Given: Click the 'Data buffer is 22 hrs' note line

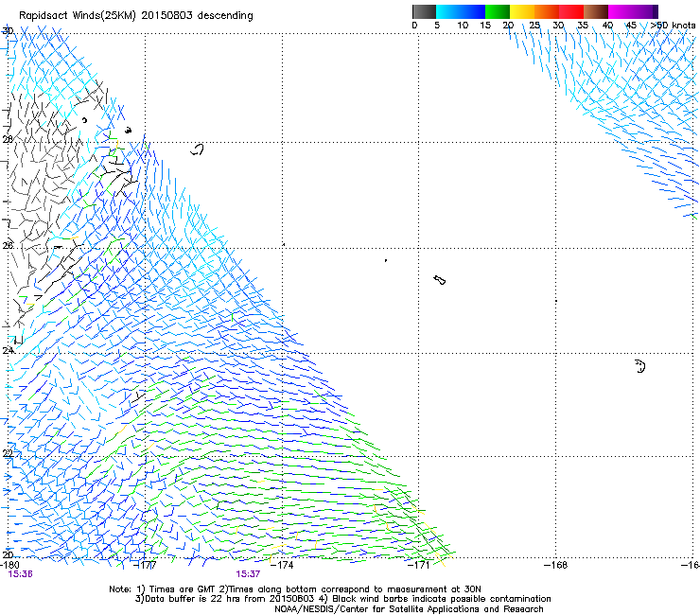Looking at the screenshot, I should (x=342, y=599).
